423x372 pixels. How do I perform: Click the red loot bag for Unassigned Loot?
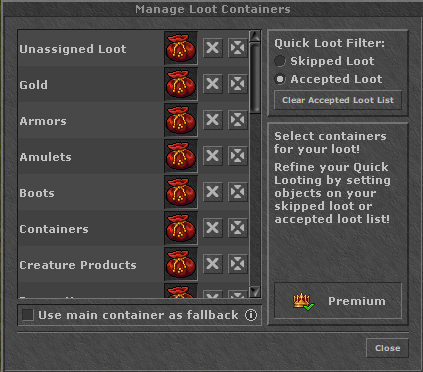point(181,48)
